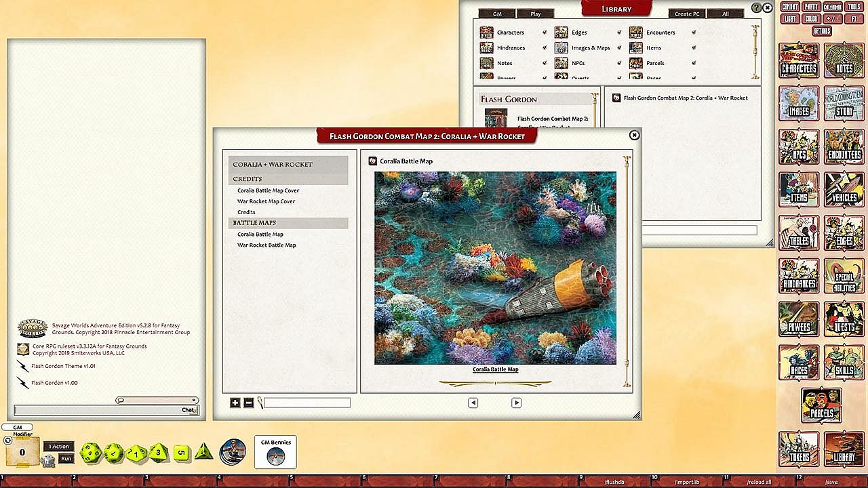The image size is (868, 488).
Task: Toggle the Images & Maps checkmark
Action: coord(619,48)
